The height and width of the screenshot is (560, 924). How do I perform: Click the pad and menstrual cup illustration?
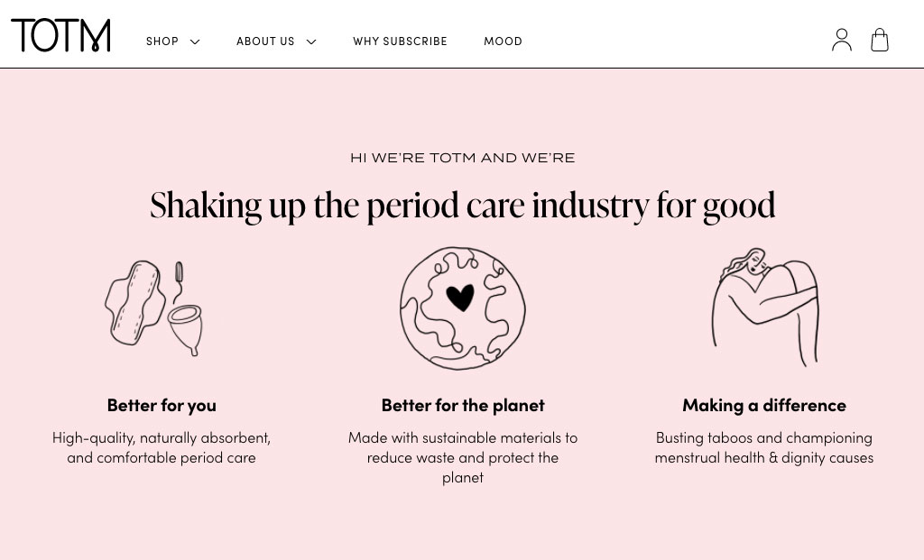point(155,308)
